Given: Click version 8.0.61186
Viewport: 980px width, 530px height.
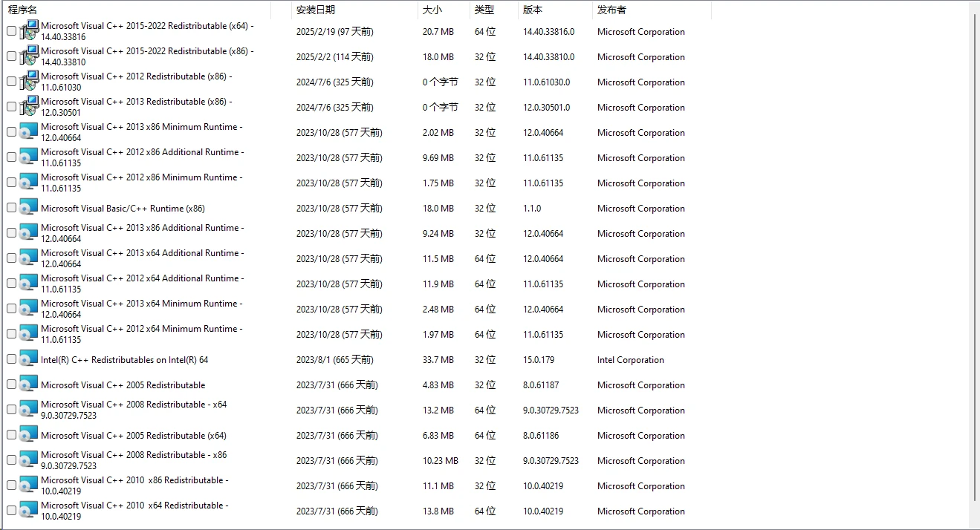Looking at the screenshot, I should click(541, 436).
